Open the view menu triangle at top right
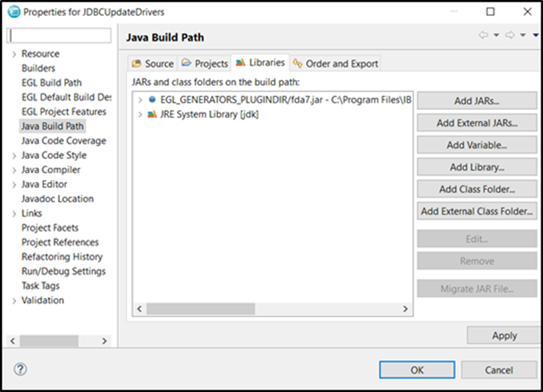The image size is (543, 392). click(536, 35)
